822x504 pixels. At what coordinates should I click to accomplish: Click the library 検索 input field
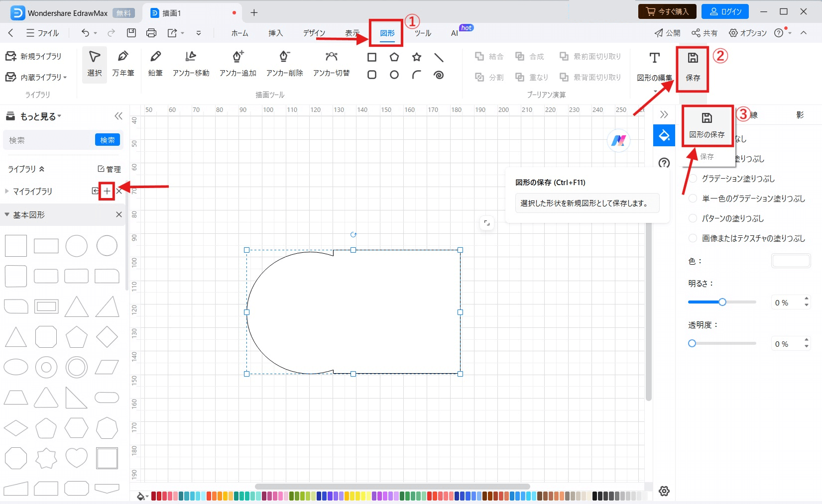50,140
